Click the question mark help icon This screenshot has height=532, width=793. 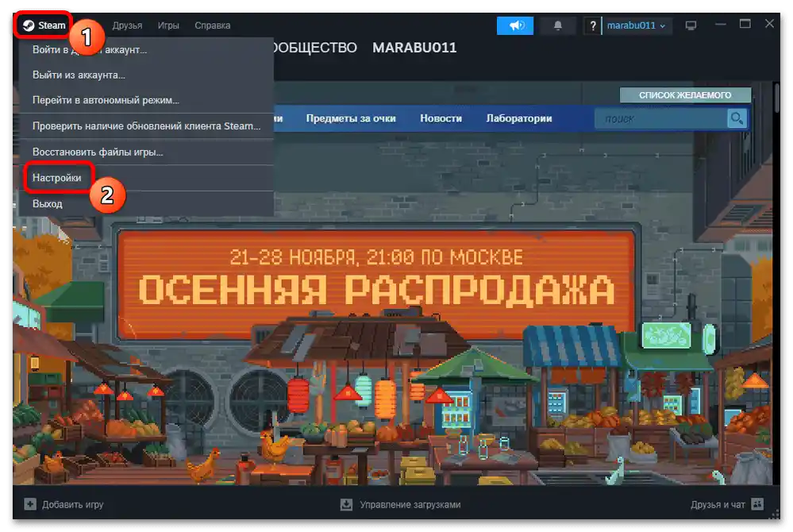pos(592,25)
